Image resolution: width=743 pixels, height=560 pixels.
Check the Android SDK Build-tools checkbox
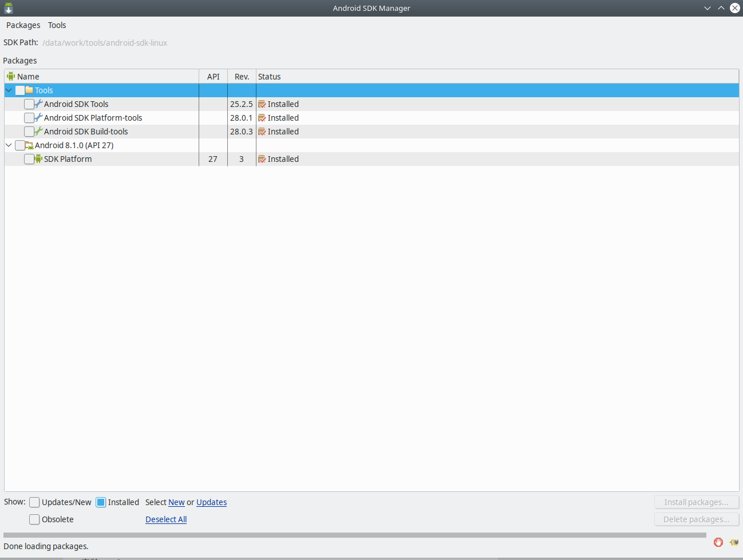(29, 132)
